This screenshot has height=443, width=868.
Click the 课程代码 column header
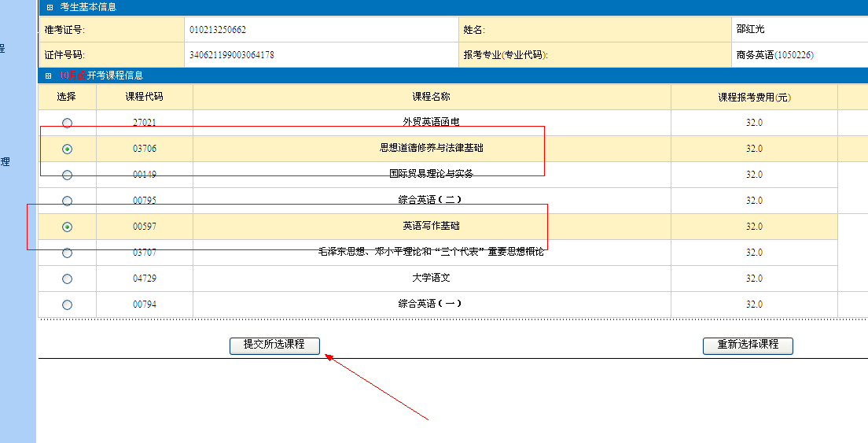coord(145,97)
